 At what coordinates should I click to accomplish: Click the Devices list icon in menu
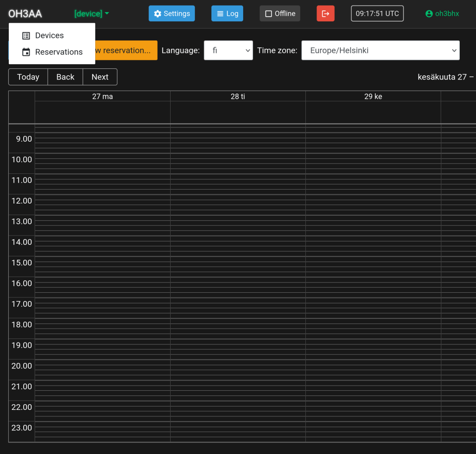tap(26, 35)
